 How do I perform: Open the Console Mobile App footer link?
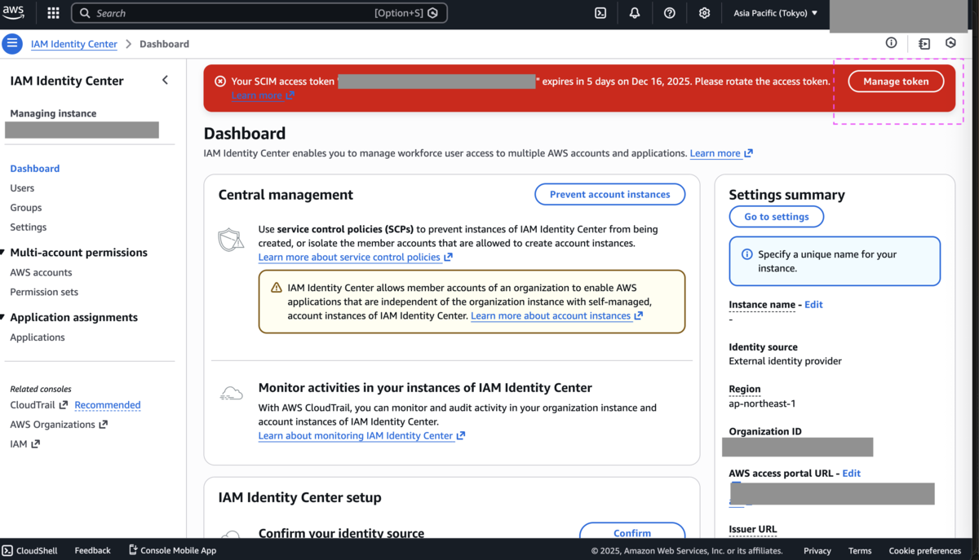pyautogui.click(x=172, y=551)
